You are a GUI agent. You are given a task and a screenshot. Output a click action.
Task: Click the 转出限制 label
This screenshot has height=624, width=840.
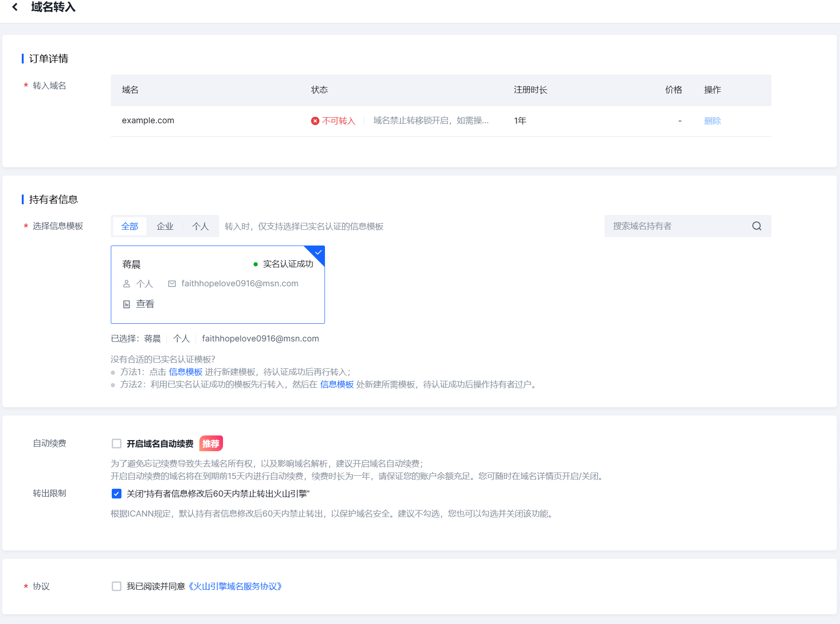[x=50, y=493]
